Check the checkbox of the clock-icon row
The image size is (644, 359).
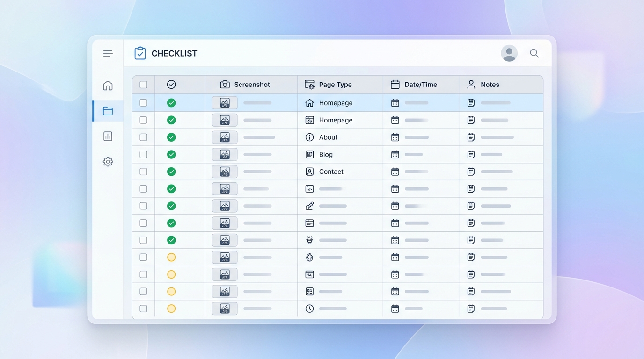[143, 309]
